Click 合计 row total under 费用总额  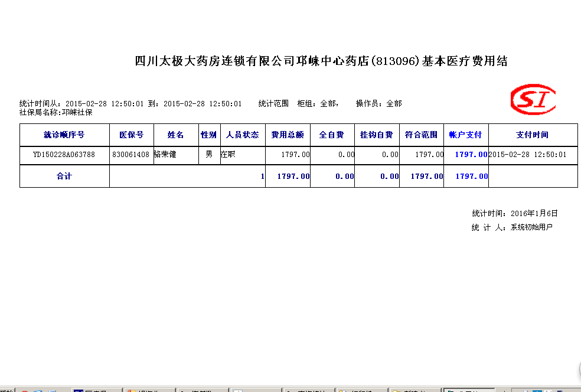click(x=293, y=177)
